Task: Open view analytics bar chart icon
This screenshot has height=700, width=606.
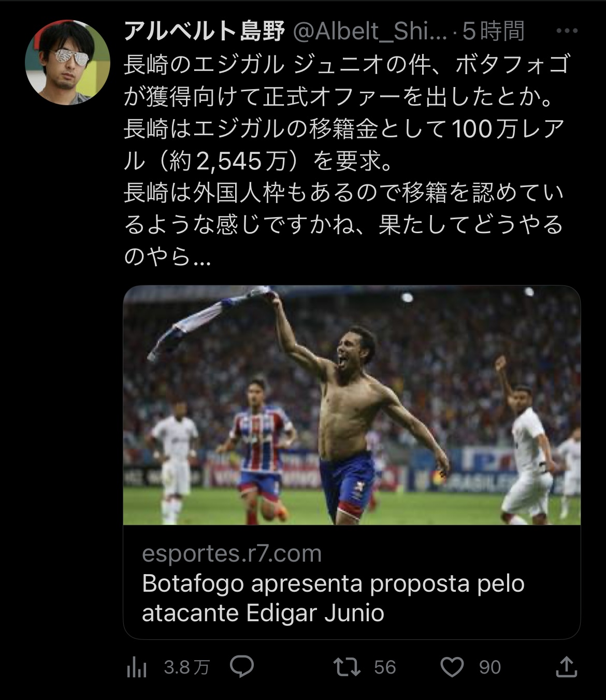Action: [137, 668]
